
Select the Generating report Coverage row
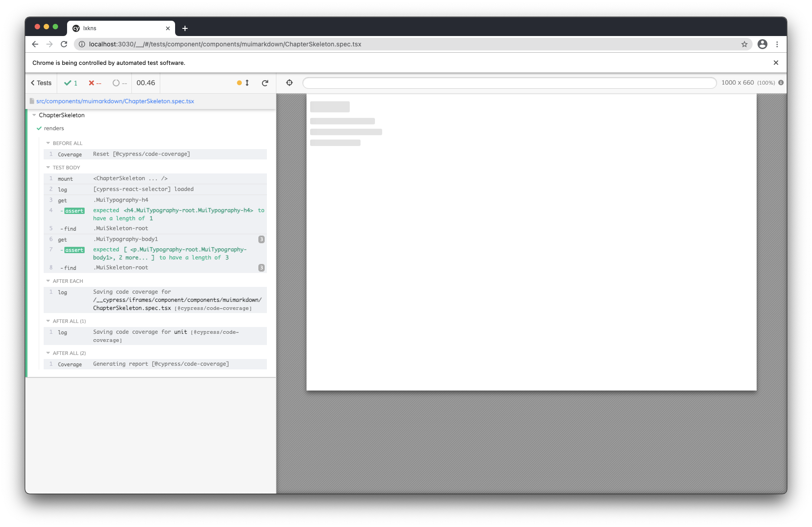[155, 364]
